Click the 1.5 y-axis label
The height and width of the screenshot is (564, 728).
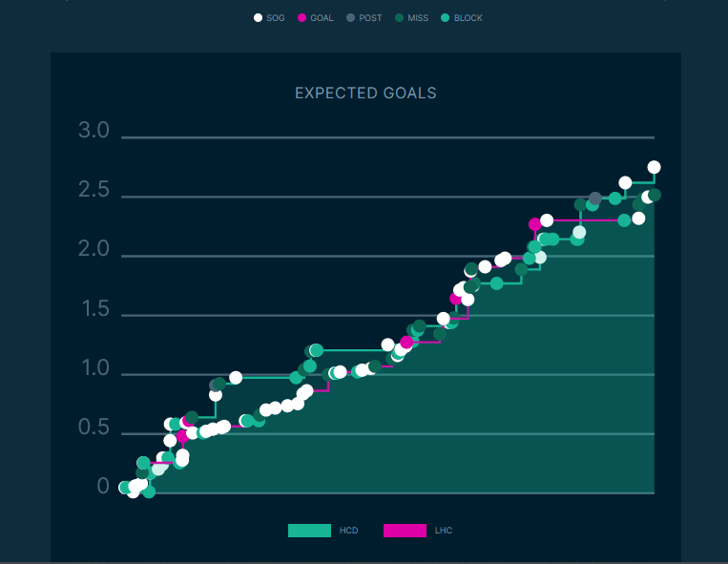coord(94,310)
